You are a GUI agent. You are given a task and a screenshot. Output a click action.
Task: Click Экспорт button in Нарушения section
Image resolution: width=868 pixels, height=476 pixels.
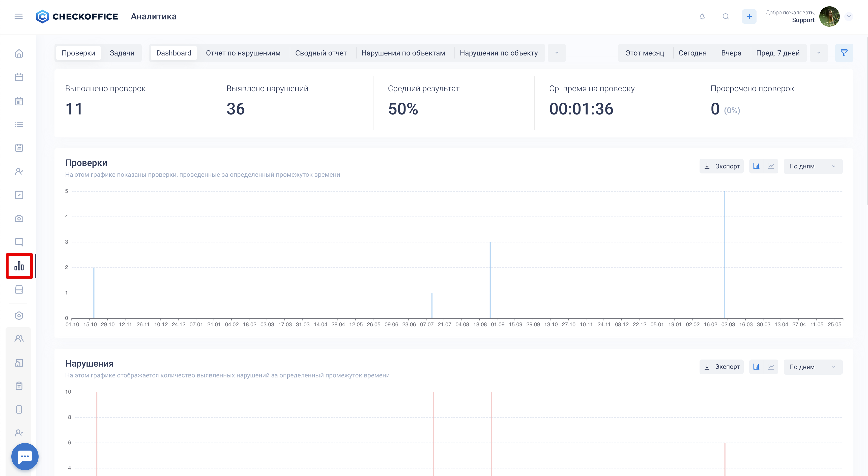tap(721, 367)
